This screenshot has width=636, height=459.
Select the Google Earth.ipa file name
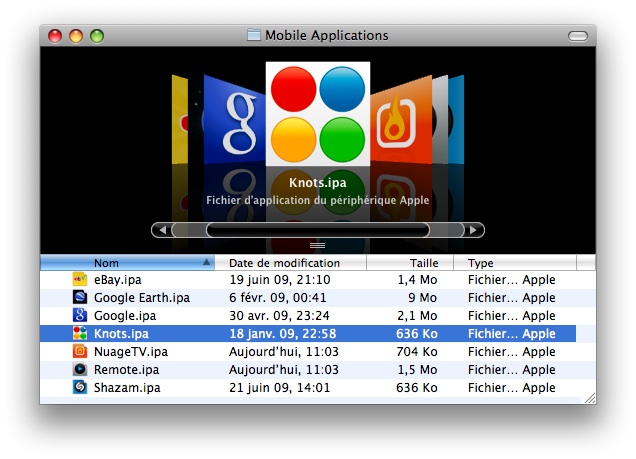(x=142, y=298)
